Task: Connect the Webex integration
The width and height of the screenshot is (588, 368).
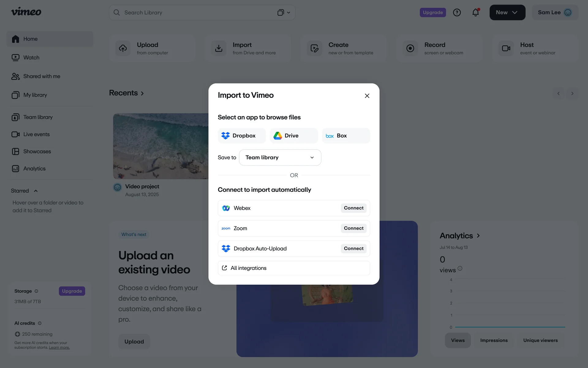Action: pyautogui.click(x=353, y=208)
